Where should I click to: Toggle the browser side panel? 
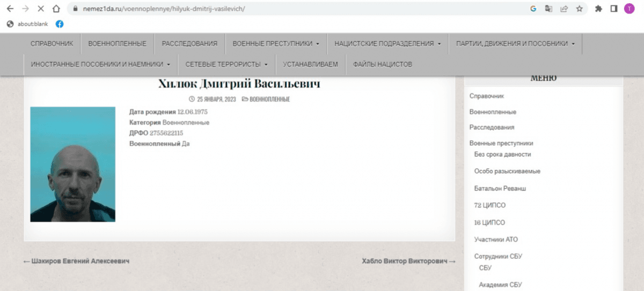pos(614,9)
